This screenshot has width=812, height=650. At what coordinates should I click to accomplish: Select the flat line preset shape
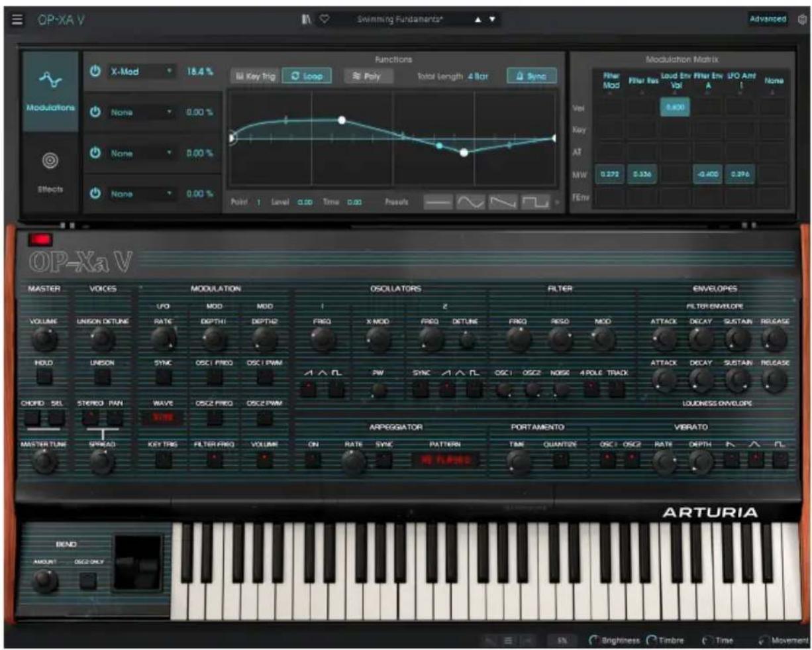pos(438,202)
